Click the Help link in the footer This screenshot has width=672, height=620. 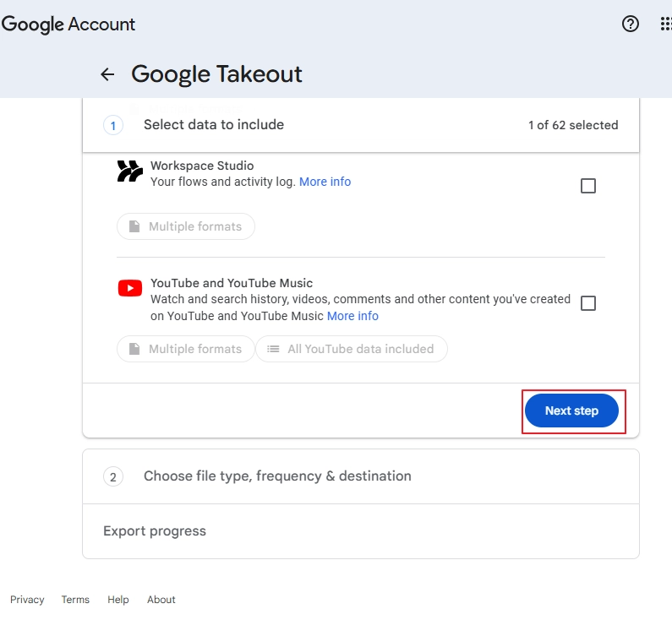[x=118, y=600]
